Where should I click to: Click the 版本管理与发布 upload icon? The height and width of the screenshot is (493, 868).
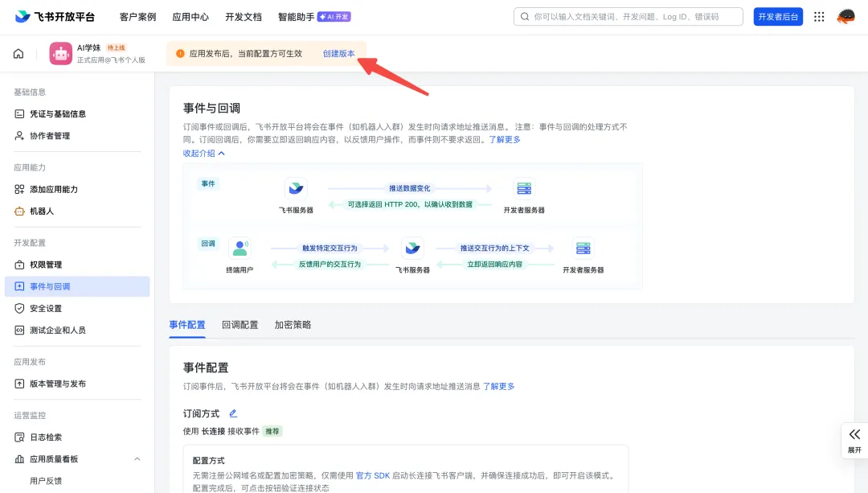click(19, 384)
